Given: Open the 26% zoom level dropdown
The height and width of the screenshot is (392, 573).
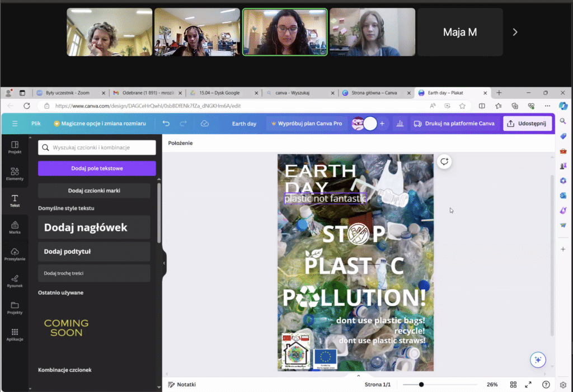Looking at the screenshot, I should [x=492, y=385].
